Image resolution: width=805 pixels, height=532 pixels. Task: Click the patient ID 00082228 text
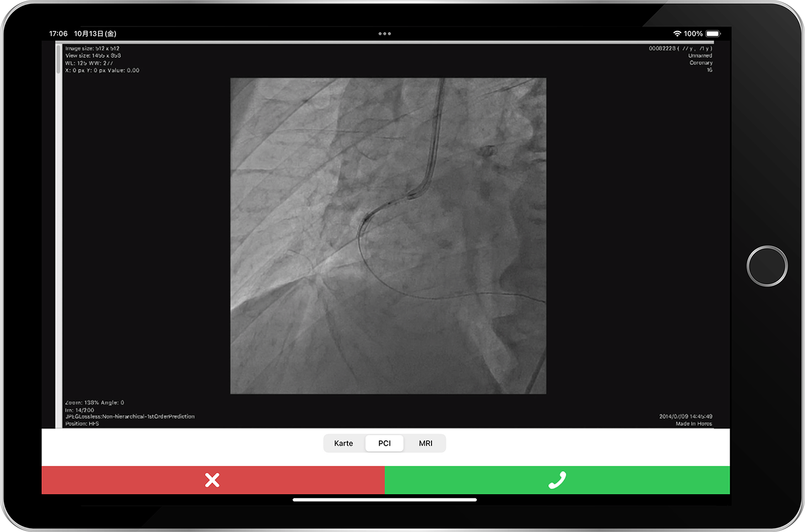(662, 49)
